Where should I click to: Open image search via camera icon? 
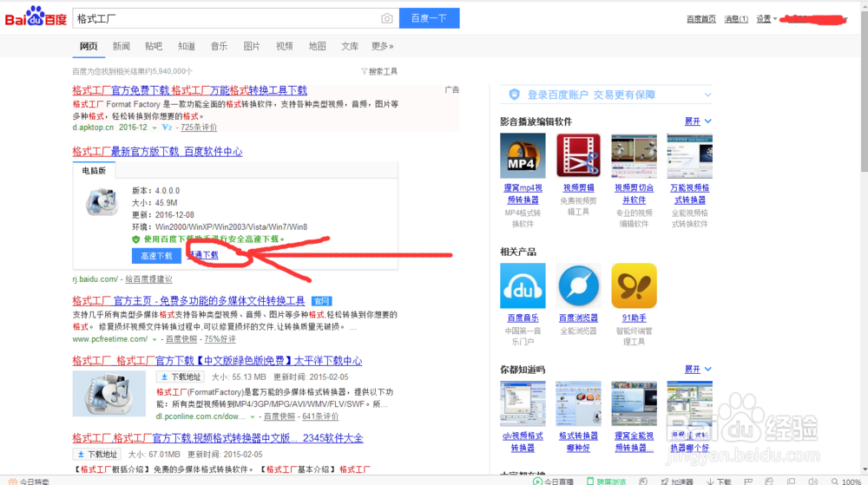(x=387, y=18)
